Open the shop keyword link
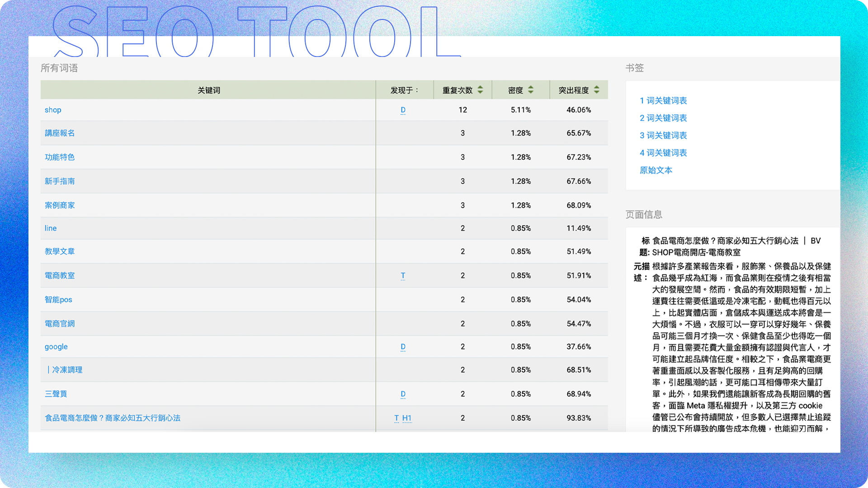Screen dimensions: 868x488 53,110
